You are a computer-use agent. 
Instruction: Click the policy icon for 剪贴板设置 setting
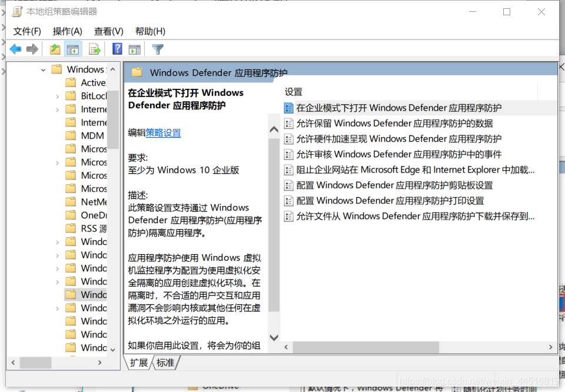(x=288, y=185)
